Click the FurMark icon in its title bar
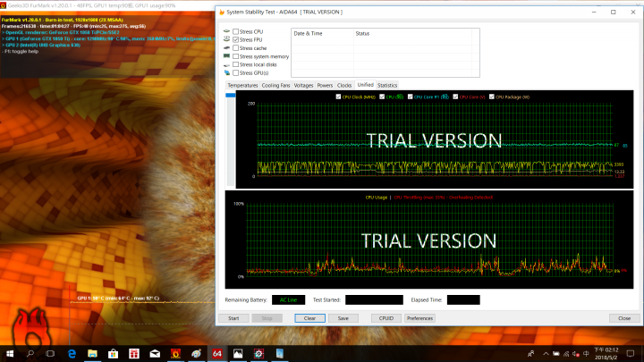This screenshot has width=644, height=362. 3,5
